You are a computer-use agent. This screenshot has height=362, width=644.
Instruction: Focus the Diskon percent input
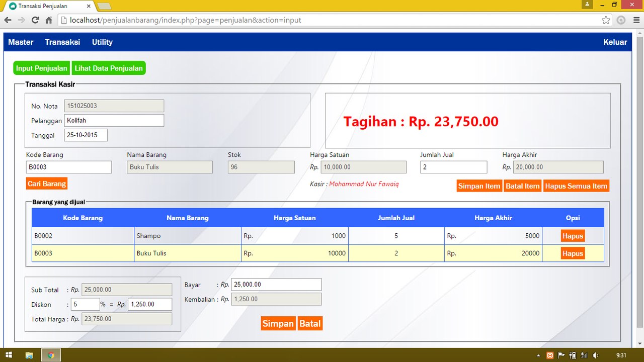(86, 304)
